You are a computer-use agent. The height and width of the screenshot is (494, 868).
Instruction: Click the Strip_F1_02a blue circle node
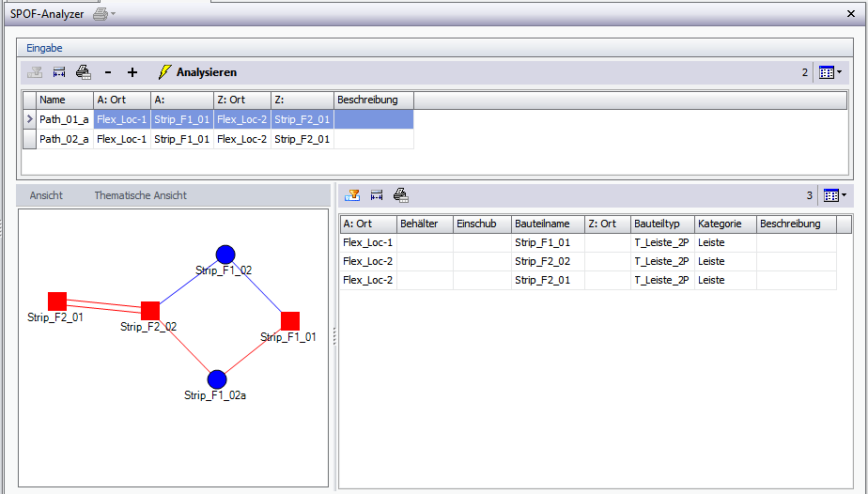[x=217, y=379]
